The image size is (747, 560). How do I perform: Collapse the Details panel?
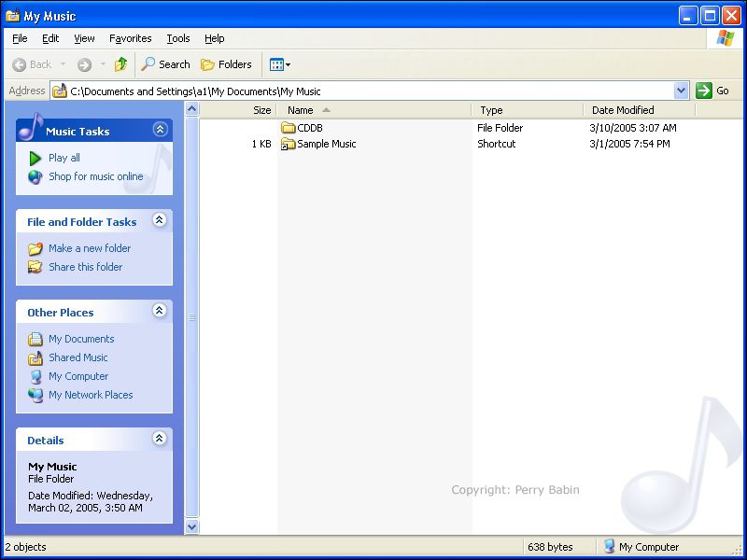click(x=159, y=438)
